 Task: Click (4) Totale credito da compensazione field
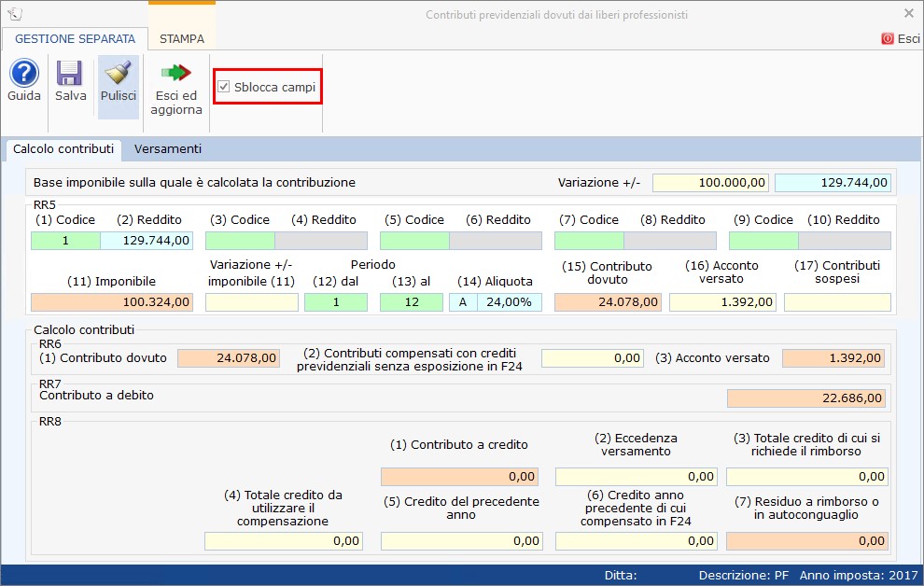tap(284, 541)
